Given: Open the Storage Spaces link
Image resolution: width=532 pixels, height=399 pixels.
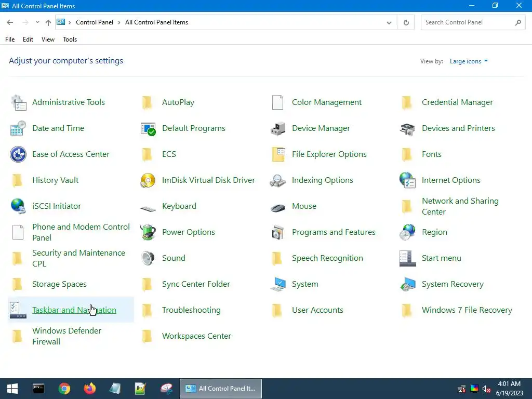Looking at the screenshot, I should pos(59,284).
